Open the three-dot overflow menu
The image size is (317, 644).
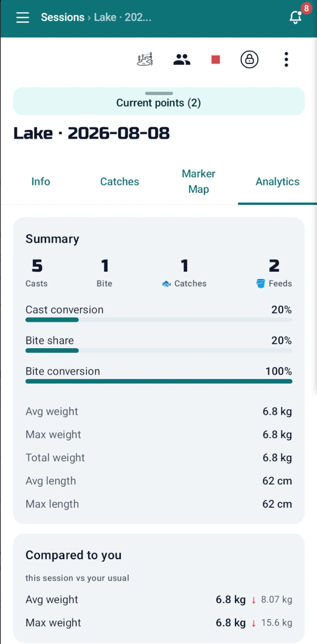click(286, 59)
